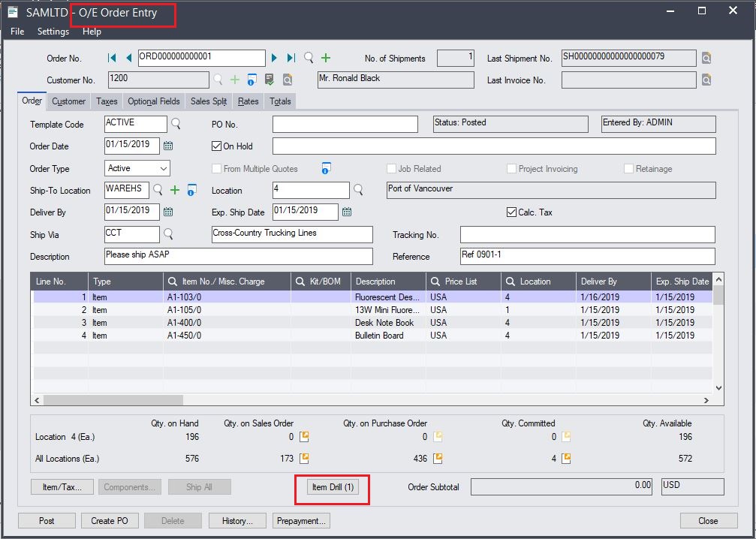The image size is (756, 539).
Task: Add new customer green plus icon
Action: pyautogui.click(x=235, y=80)
